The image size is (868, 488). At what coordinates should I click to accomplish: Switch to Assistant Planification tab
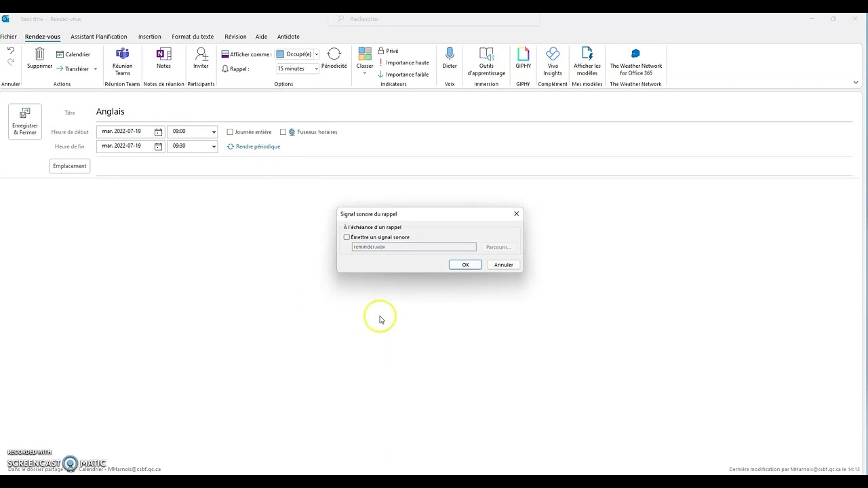click(99, 37)
